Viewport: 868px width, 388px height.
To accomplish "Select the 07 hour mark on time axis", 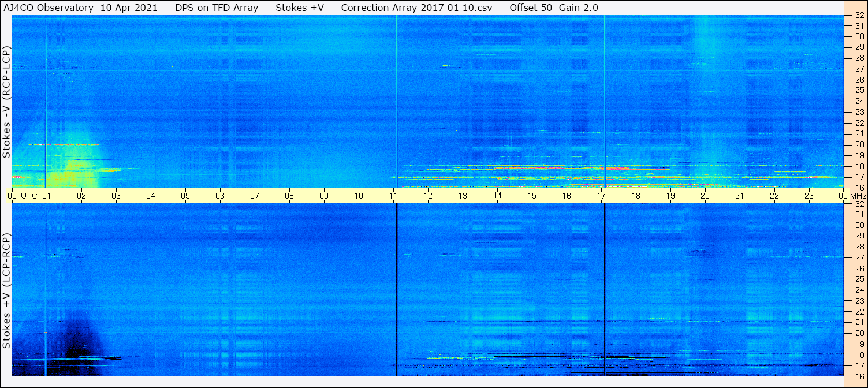I will click(255, 196).
